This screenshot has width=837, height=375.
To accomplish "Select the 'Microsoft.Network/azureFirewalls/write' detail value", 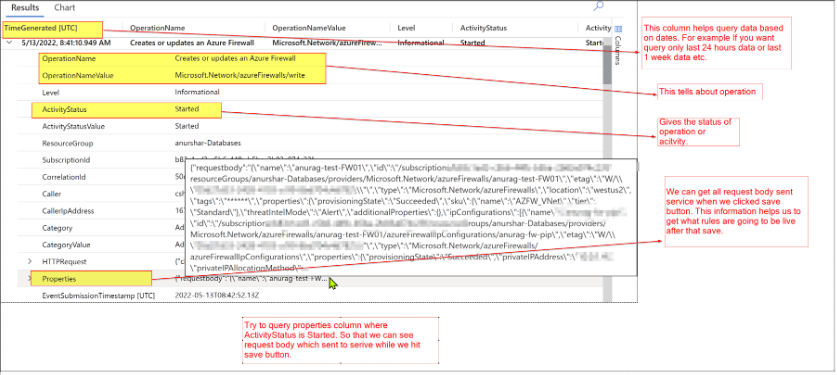I will click(x=240, y=76).
